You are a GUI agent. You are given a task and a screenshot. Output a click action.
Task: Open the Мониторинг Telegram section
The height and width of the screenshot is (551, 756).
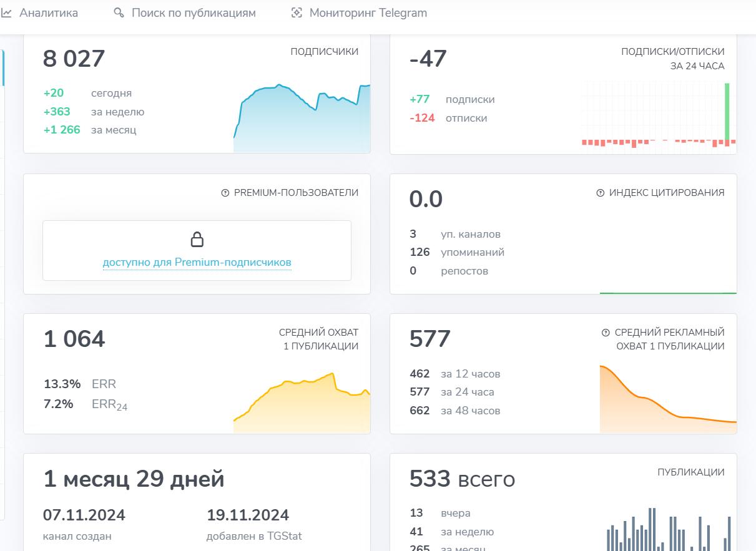[368, 12]
